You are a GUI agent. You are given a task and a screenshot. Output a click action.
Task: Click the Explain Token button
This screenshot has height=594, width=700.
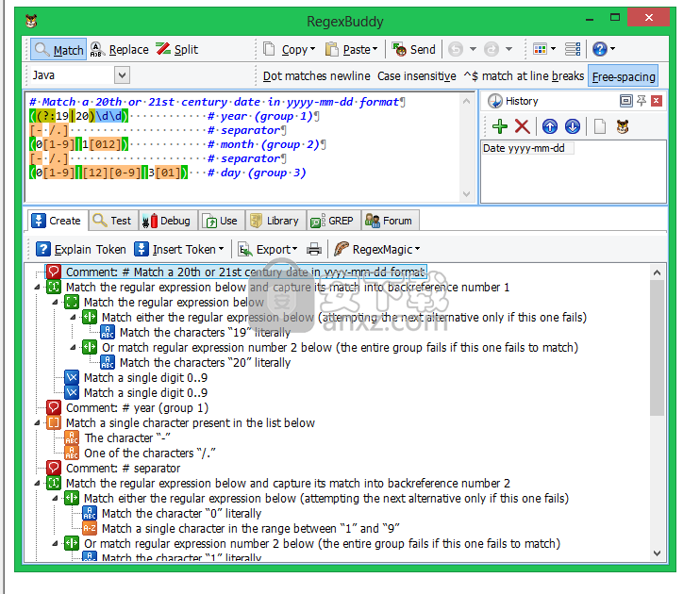click(x=80, y=249)
